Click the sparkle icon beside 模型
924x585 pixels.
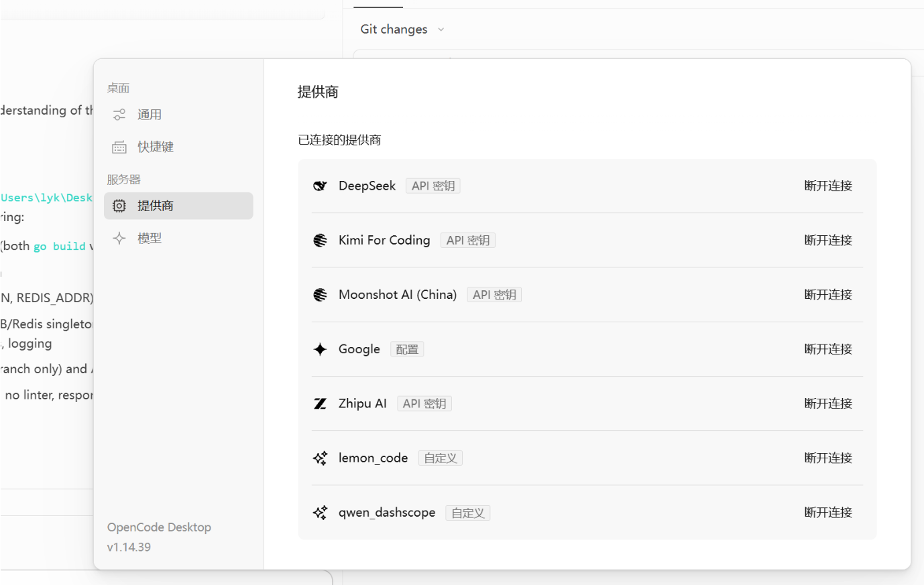coord(119,238)
